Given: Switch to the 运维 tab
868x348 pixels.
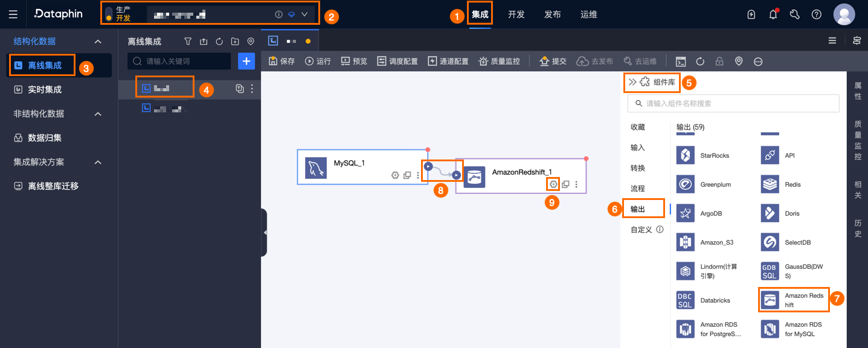Looking at the screenshot, I should pos(589,14).
